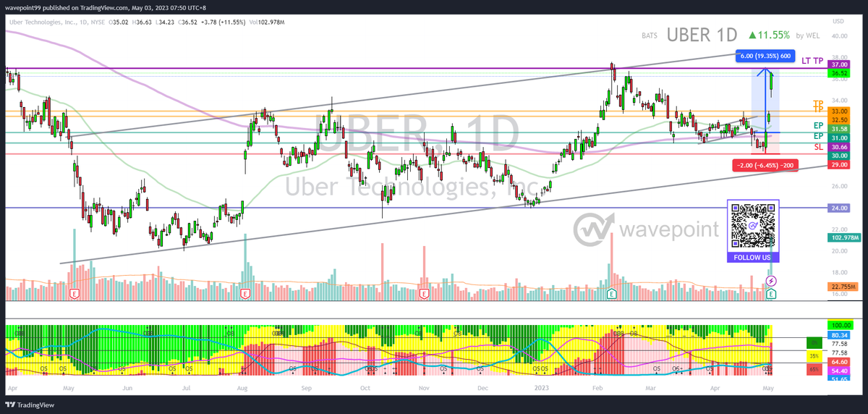868x414 pixels.
Task: Click the teal 30.00 price label
Action: click(840, 156)
